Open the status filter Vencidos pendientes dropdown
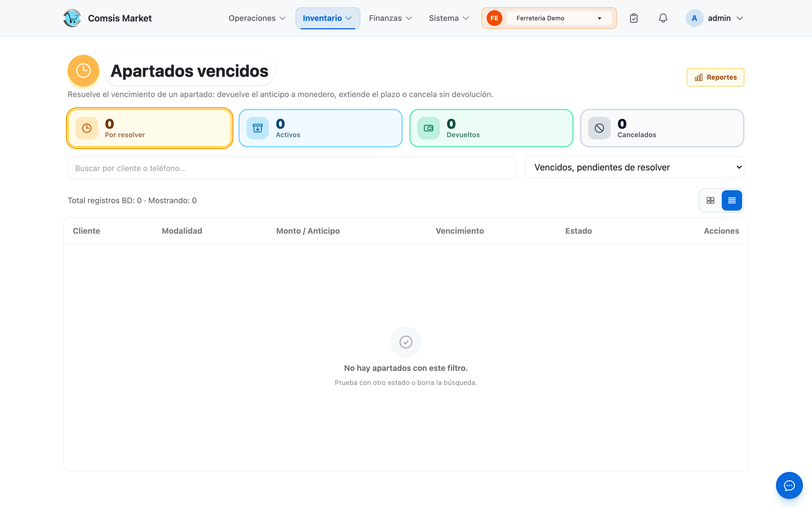The height and width of the screenshot is (508, 812). click(634, 167)
